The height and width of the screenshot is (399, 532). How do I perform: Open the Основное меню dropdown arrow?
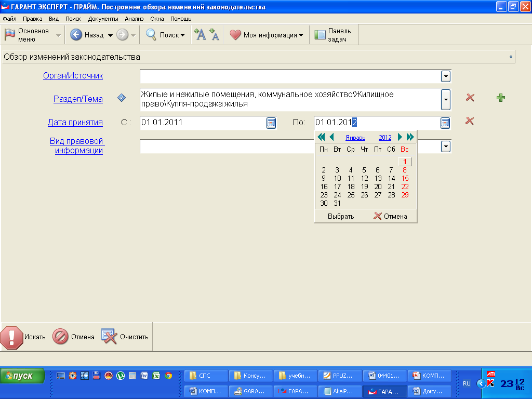point(58,35)
